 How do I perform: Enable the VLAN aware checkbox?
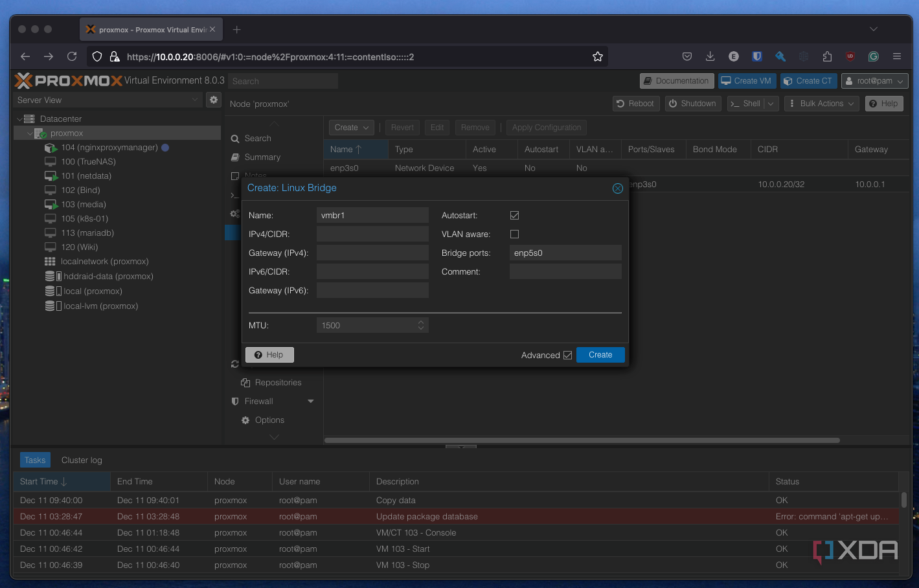[515, 234]
